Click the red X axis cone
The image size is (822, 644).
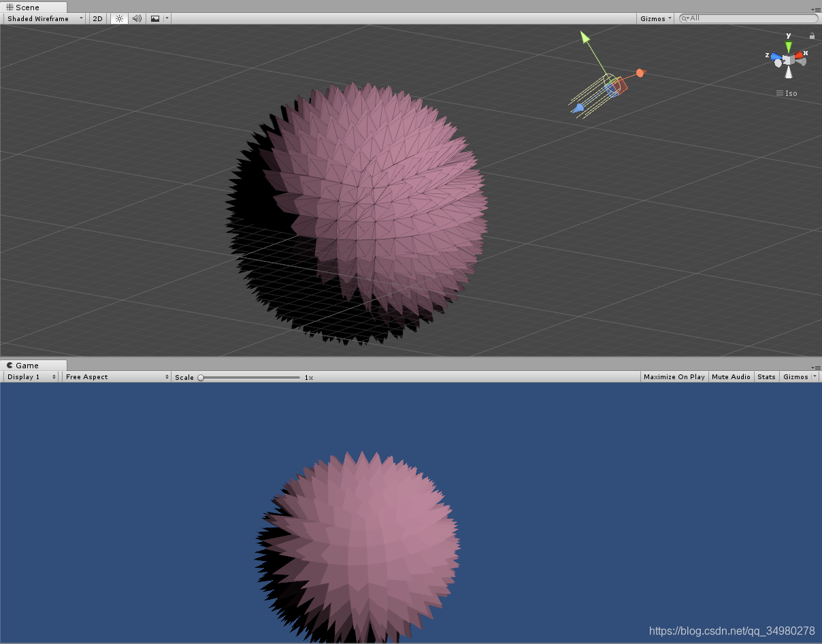pos(799,54)
